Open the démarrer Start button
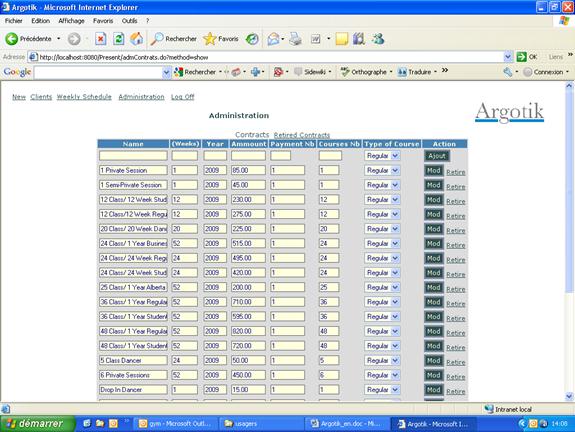 pyautogui.click(x=37, y=424)
